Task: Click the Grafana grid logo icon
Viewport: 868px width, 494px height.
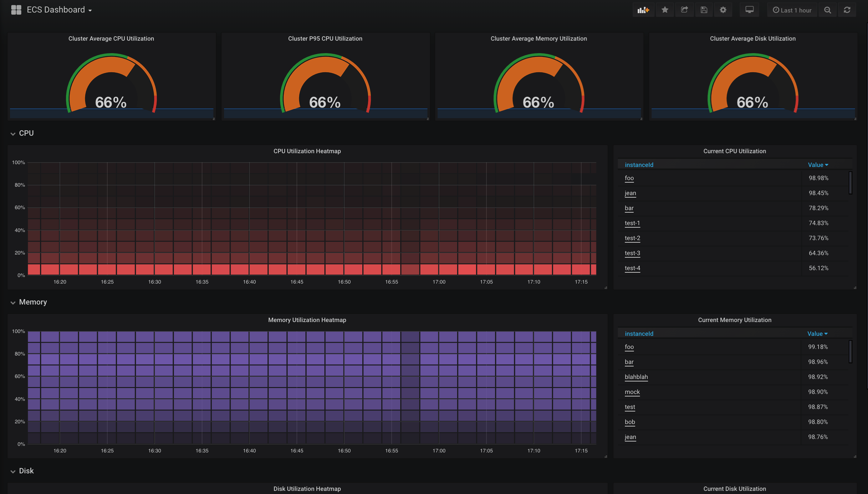Action: click(16, 10)
